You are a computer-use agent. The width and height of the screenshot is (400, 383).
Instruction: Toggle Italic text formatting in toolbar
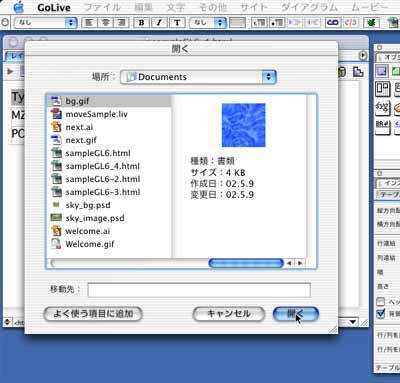(159, 23)
